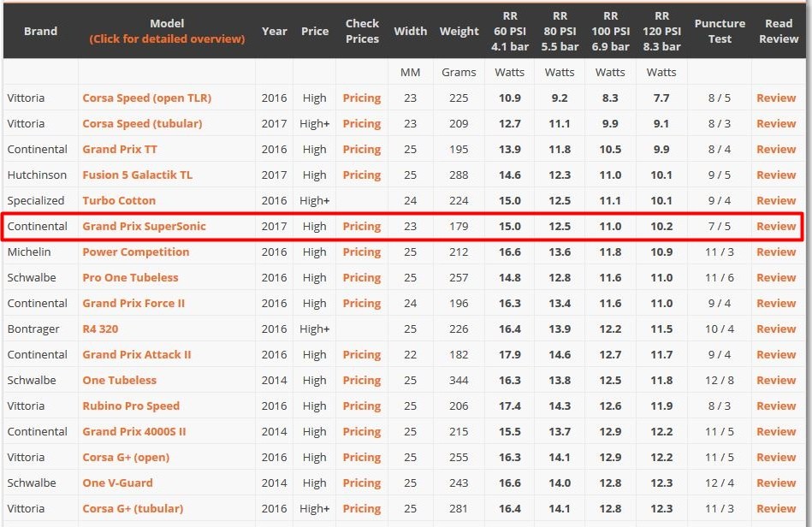Sort table by the Model column header

[167, 31]
